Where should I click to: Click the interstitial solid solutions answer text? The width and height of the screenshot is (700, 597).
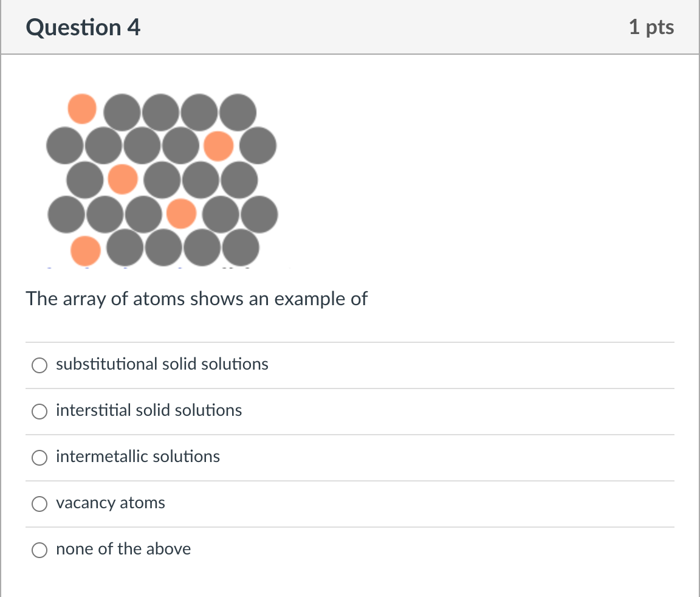click(x=148, y=410)
